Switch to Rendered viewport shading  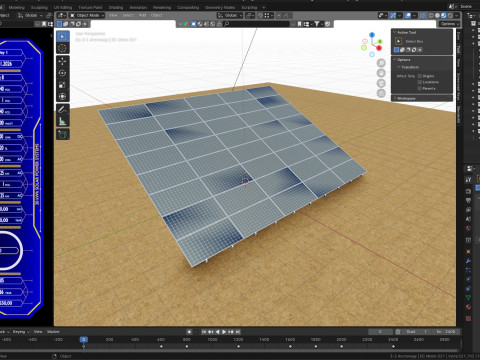pyautogui.click(x=450, y=16)
